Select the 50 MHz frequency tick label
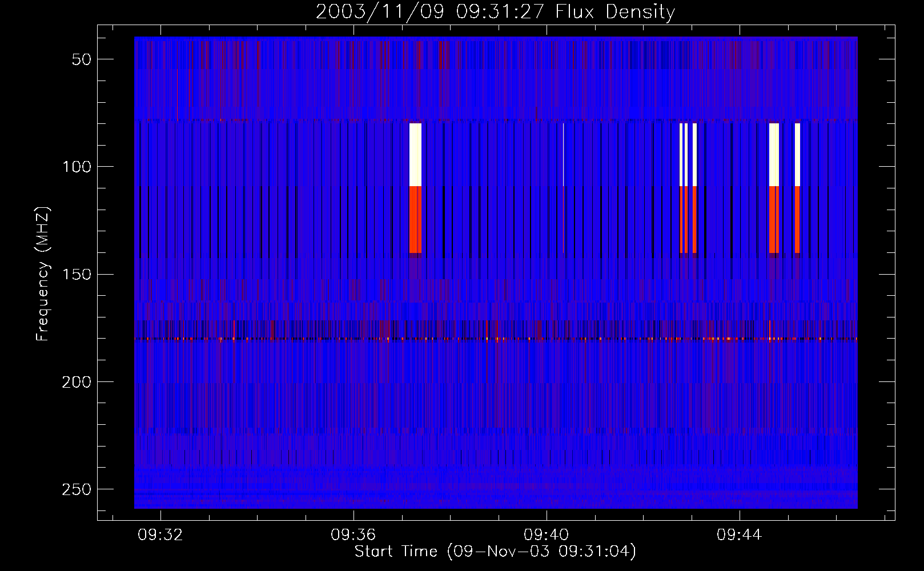 point(82,59)
